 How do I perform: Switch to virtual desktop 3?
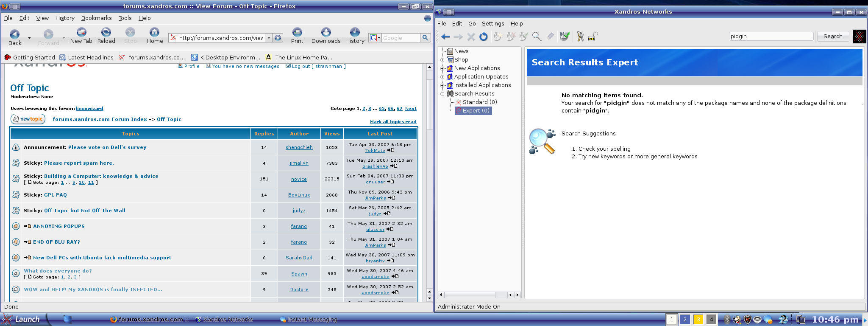(698, 320)
